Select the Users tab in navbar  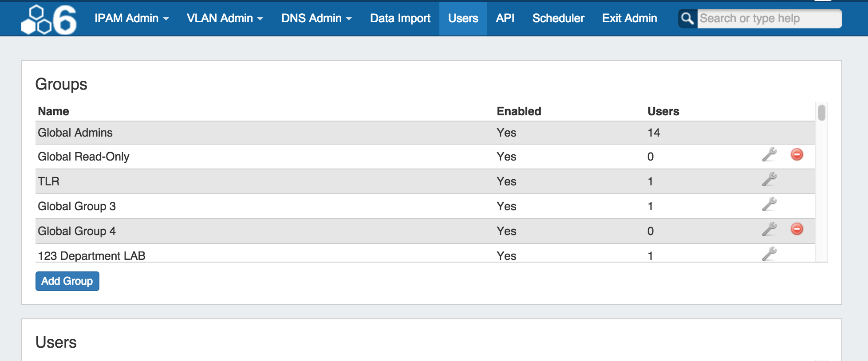(463, 18)
